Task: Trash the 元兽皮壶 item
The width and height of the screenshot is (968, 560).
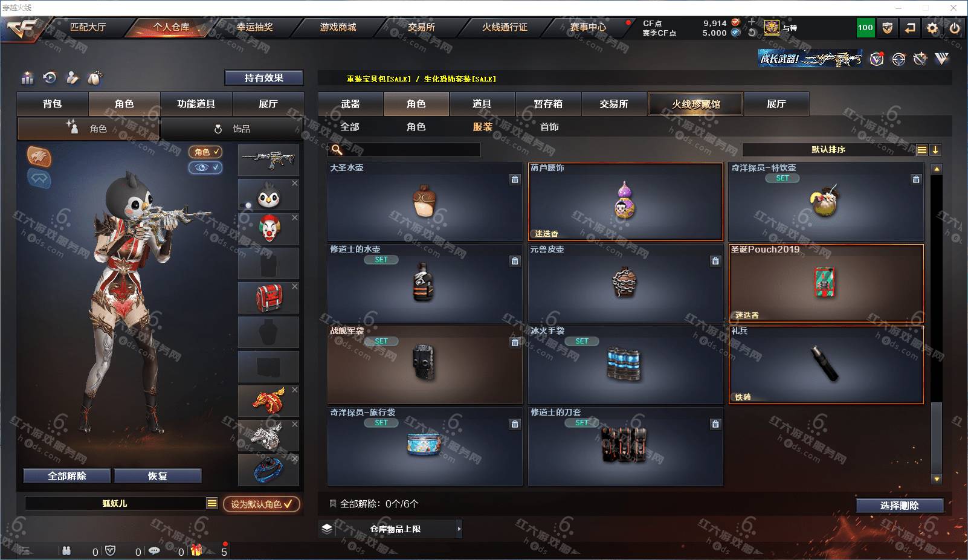Action: coord(715,261)
